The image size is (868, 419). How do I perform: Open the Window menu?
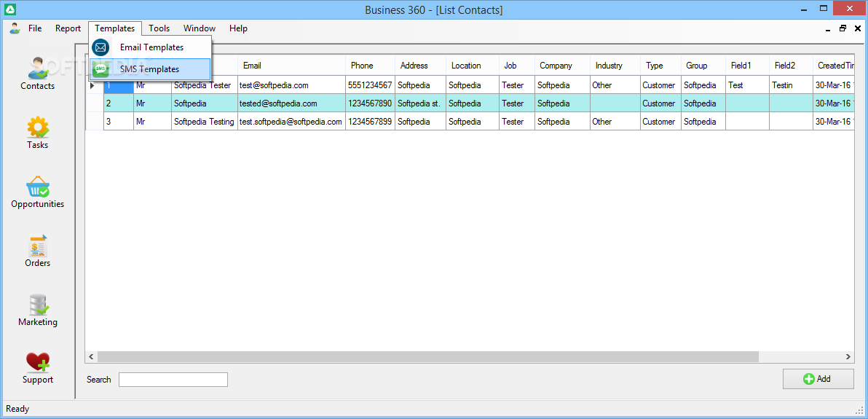click(200, 28)
